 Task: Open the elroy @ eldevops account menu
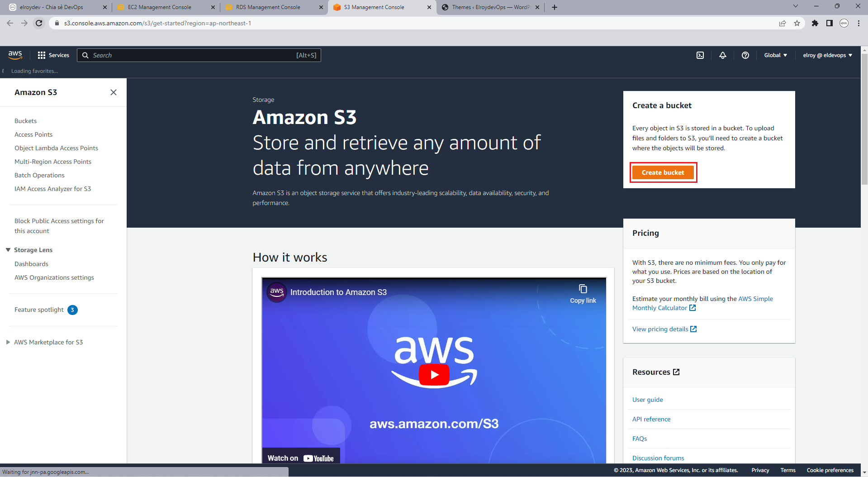click(827, 55)
